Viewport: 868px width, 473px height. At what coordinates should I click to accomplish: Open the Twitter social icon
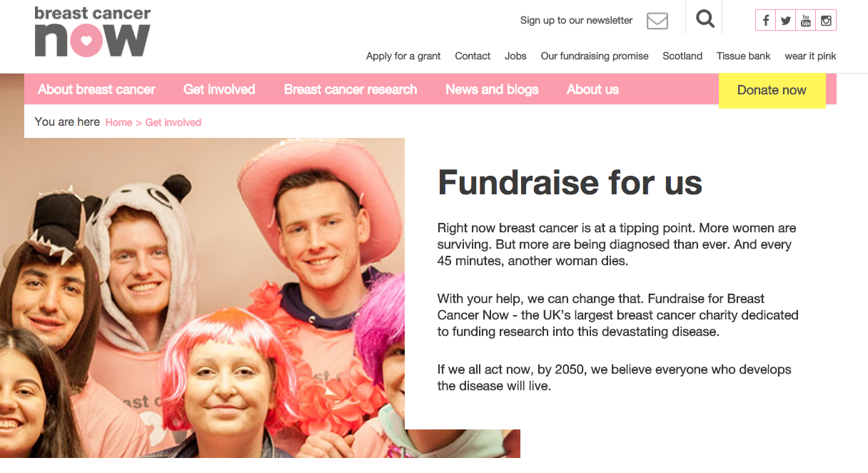pyautogui.click(x=786, y=21)
